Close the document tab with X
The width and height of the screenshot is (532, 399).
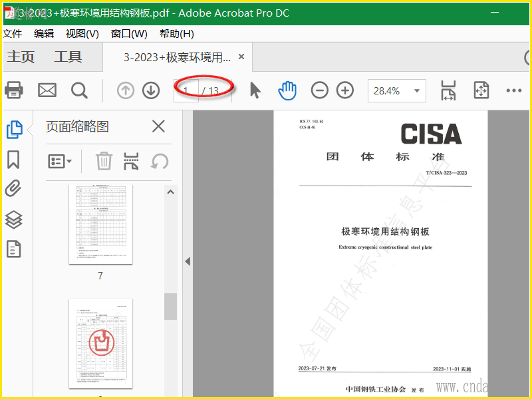coord(241,57)
